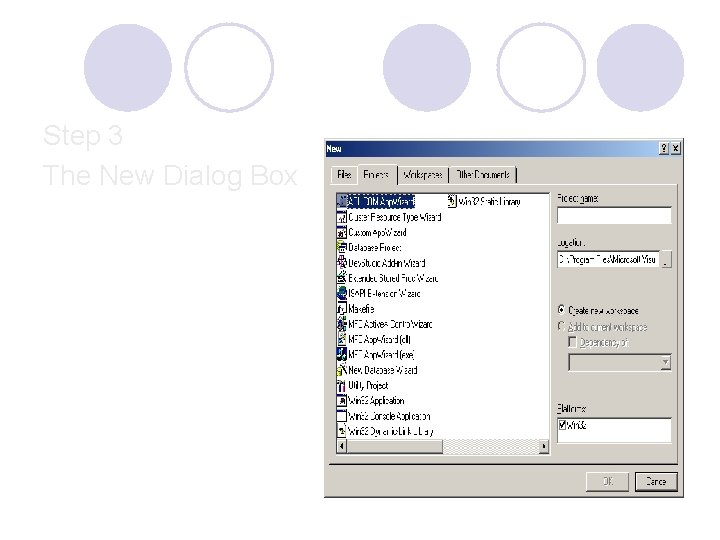Click into the Location path field
The width and height of the screenshot is (720, 540).
click(x=608, y=259)
